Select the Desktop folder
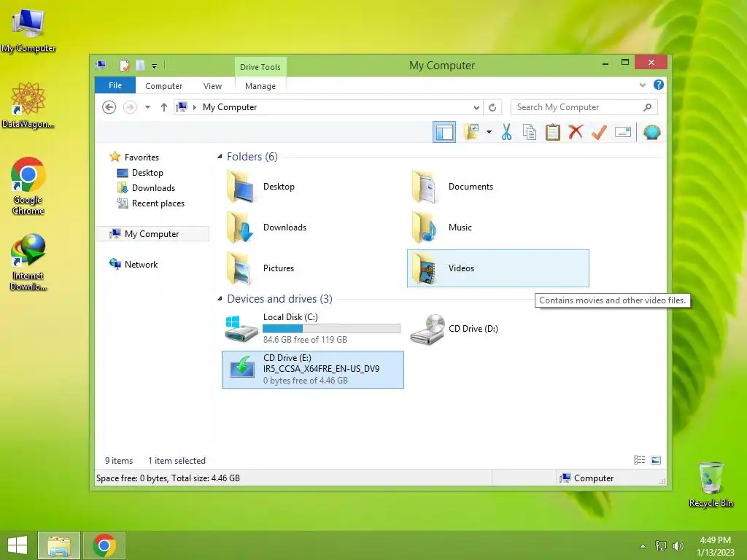This screenshot has width=747, height=560. pos(312,187)
